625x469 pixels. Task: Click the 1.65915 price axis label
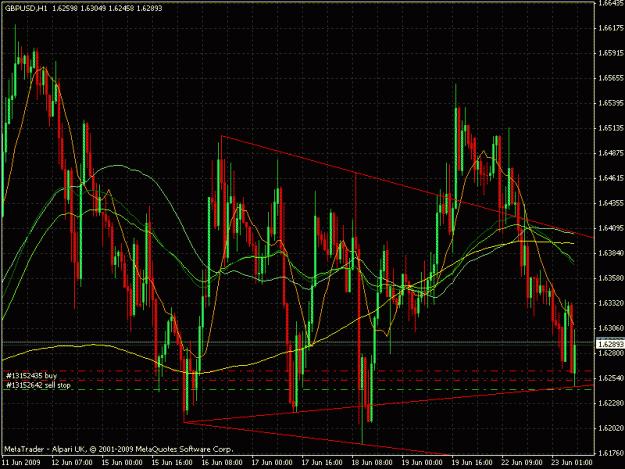pyautogui.click(x=611, y=53)
